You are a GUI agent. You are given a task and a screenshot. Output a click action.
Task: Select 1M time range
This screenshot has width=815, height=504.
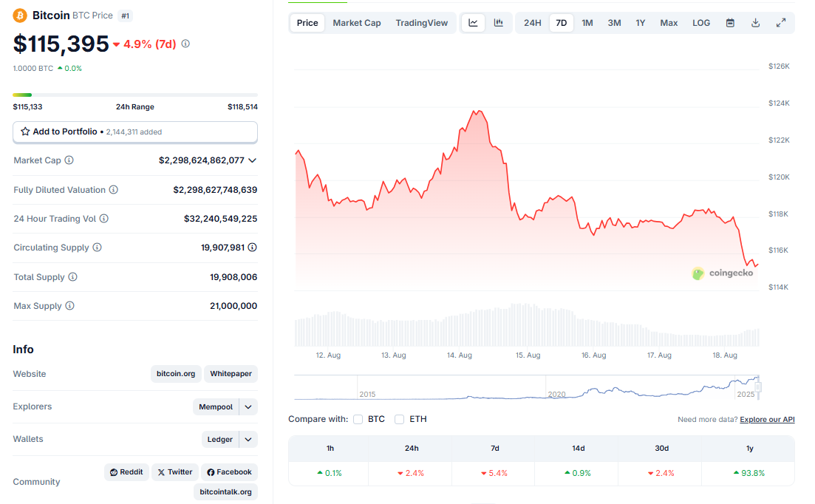(x=587, y=23)
